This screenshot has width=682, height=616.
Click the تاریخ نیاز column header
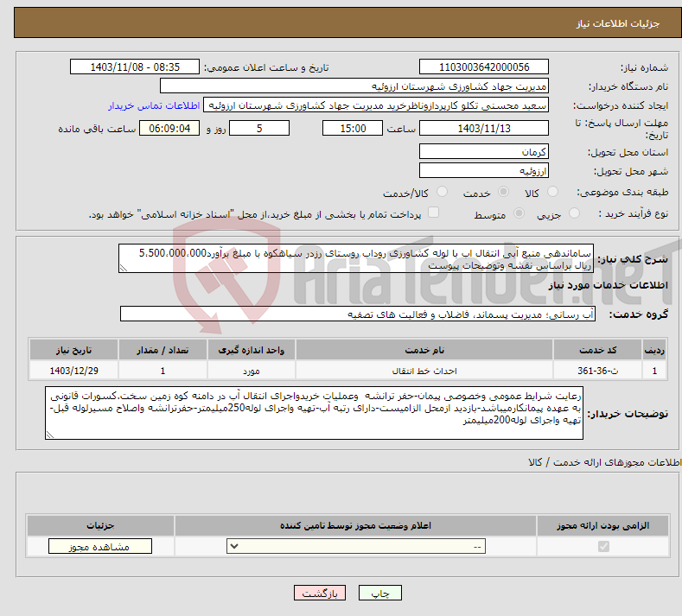[x=74, y=350]
